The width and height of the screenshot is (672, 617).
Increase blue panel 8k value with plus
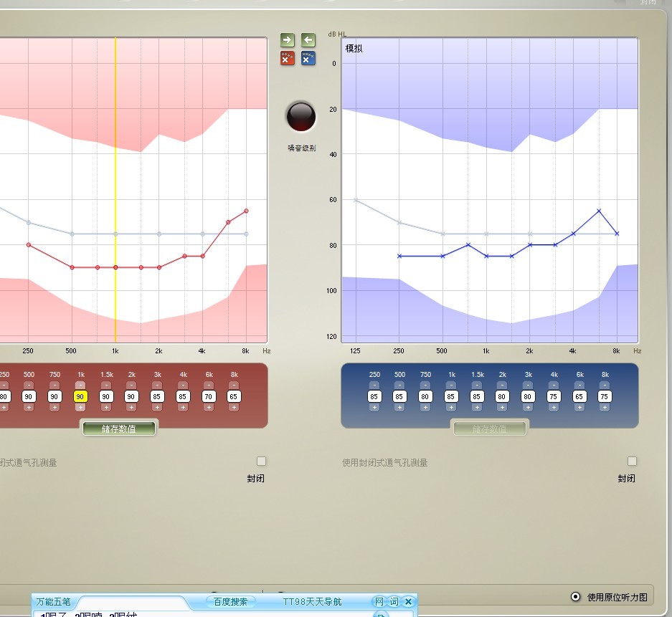click(605, 408)
